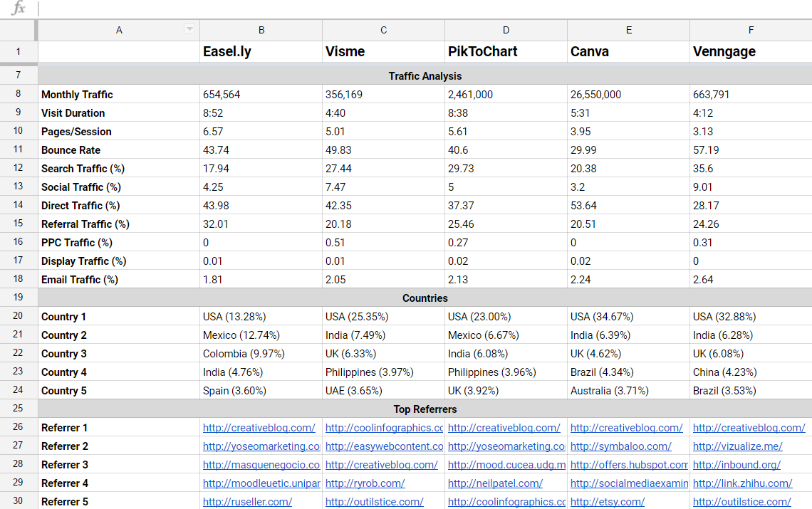Select cell with value 654,564
The height and width of the screenshot is (509, 812).
click(x=261, y=94)
